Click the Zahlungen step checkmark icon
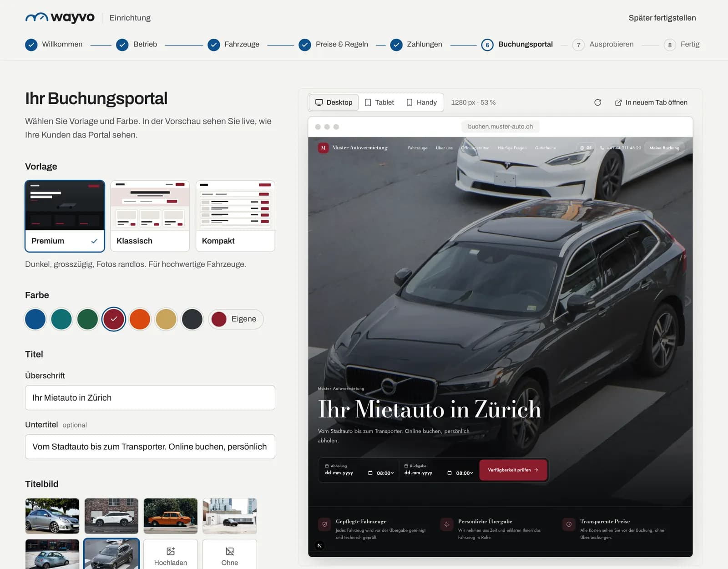 click(396, 45)
